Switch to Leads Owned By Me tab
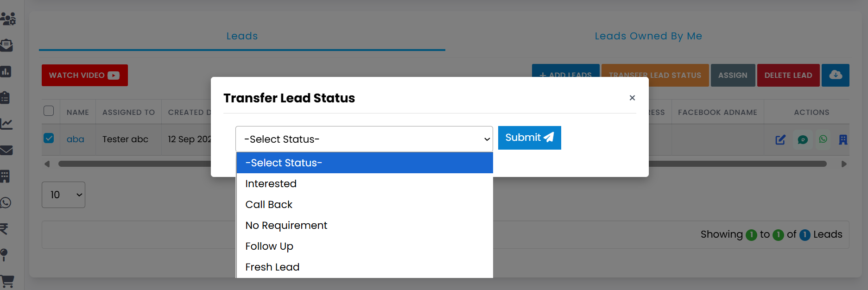Screen dimensions: 868x290 tap(648, 36)
